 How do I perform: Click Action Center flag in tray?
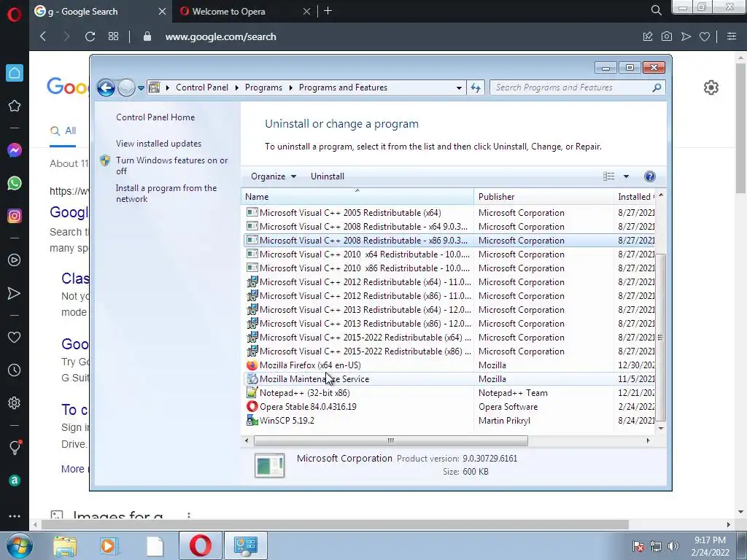tap(638, 546)
